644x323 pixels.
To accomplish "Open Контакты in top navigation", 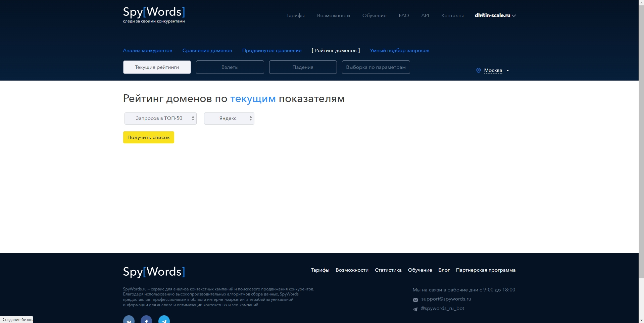I will click(x=452, y=15).
